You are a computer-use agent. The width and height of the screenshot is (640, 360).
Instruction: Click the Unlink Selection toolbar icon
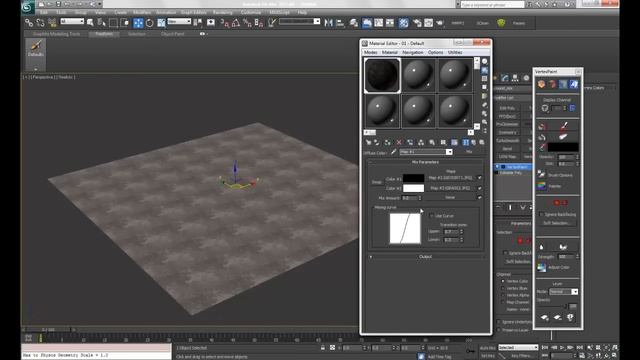pyautogui.click(x=40, y=23)
